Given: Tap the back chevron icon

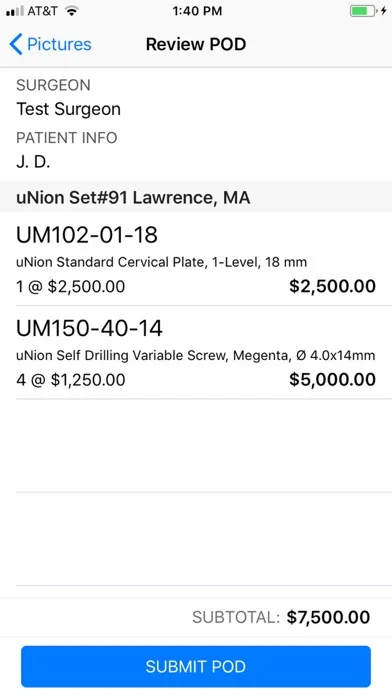Looking at the screenshot, I should tap(16, 44).
